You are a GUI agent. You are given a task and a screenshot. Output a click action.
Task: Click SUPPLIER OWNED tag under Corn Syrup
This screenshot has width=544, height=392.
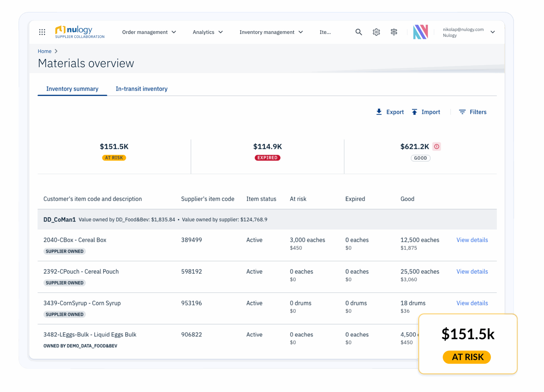(65, 314)
